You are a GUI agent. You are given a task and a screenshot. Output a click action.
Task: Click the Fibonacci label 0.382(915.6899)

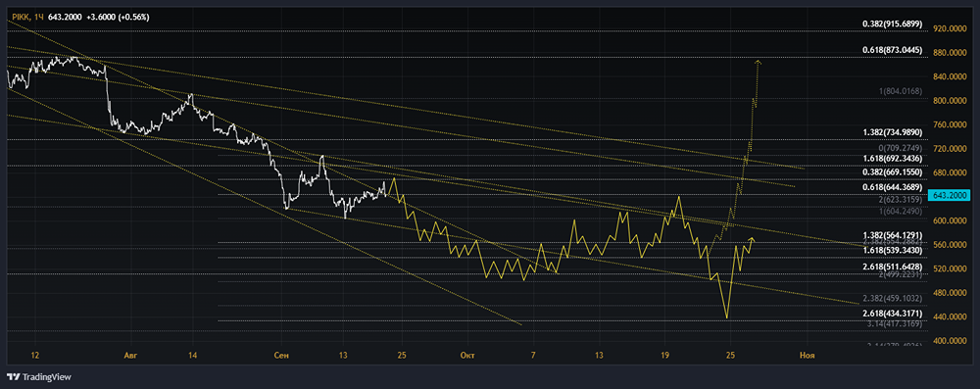click(x=893, y=24)
